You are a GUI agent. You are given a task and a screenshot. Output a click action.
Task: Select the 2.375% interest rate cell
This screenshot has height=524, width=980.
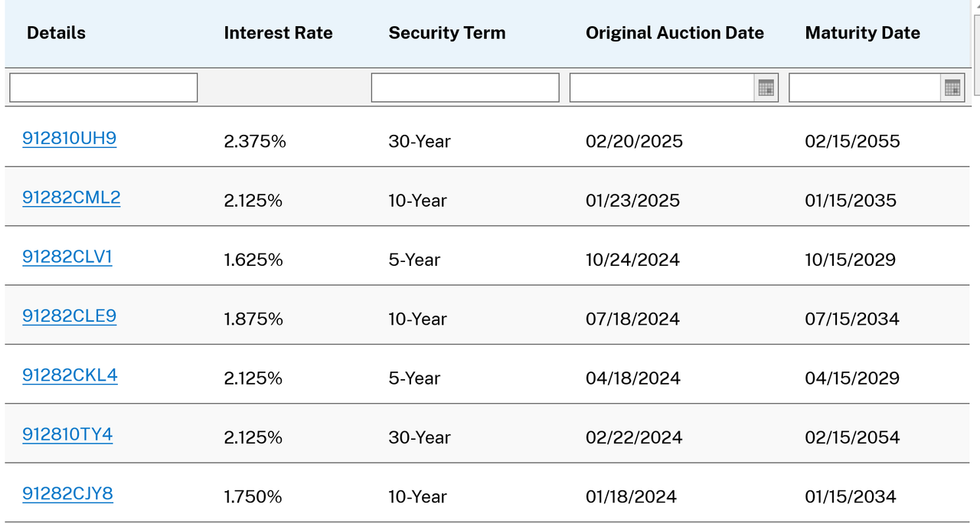pos(255,142)
